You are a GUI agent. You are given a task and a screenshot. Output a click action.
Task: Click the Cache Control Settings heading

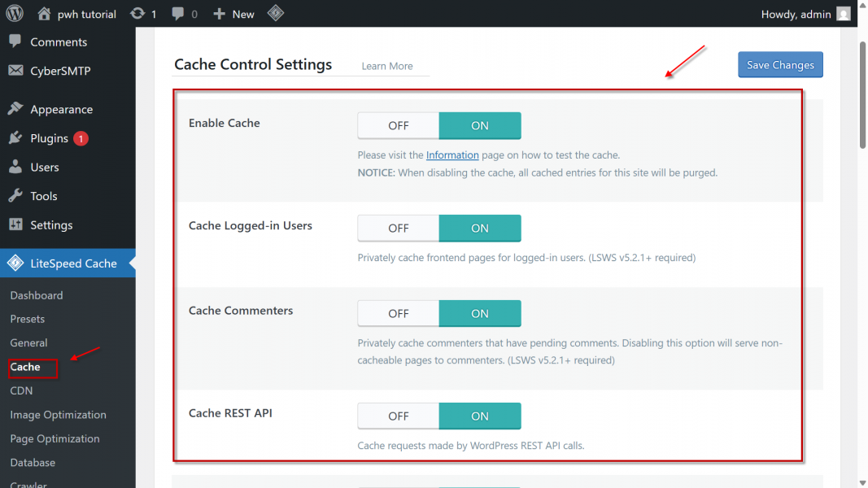click(x=253, y=64)
